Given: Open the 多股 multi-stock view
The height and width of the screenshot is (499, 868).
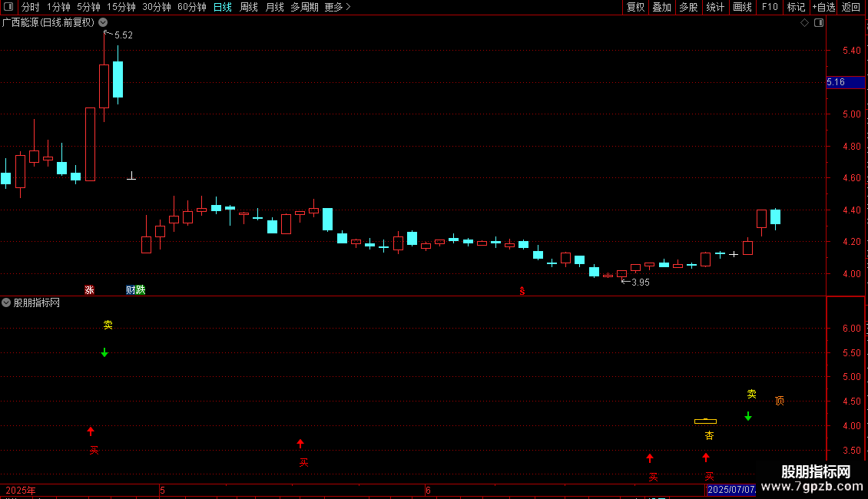Looking at the screenshot, I should click(688, 7).
